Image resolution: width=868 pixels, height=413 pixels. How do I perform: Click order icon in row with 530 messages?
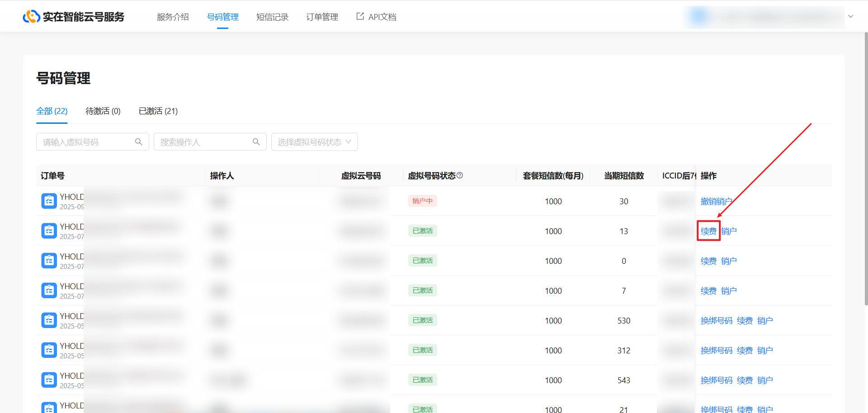pos(49,320)
